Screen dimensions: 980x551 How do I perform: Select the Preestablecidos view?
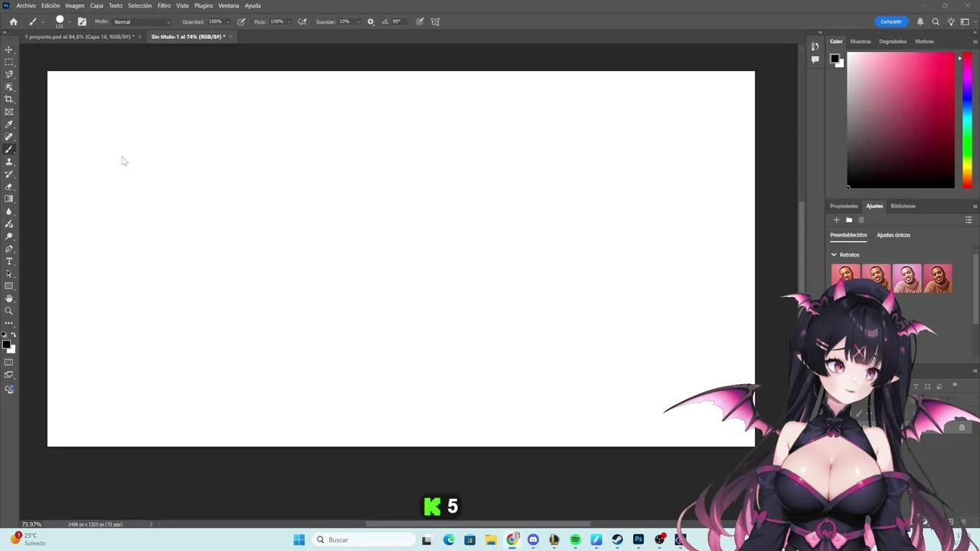(848, 235)
